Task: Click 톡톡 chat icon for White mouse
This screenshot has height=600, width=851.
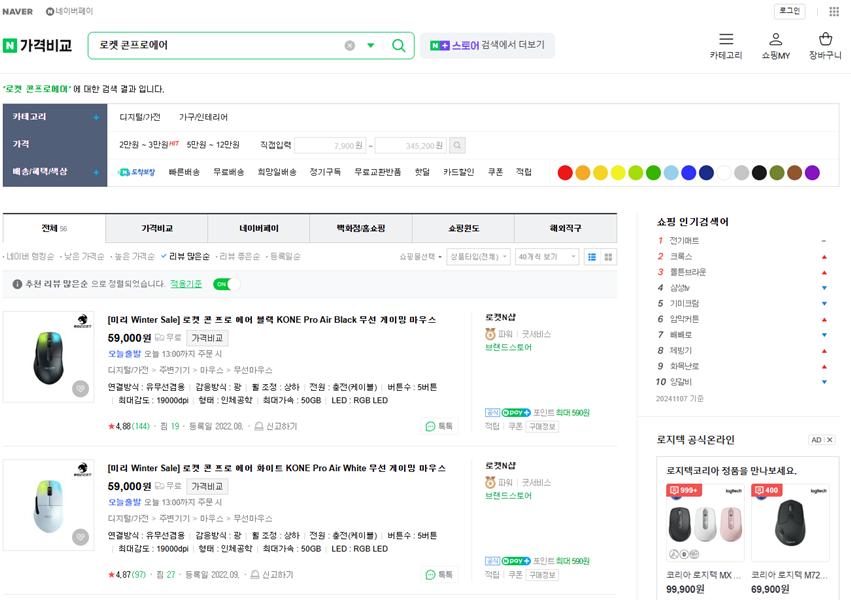Action: tap(439, 575)
